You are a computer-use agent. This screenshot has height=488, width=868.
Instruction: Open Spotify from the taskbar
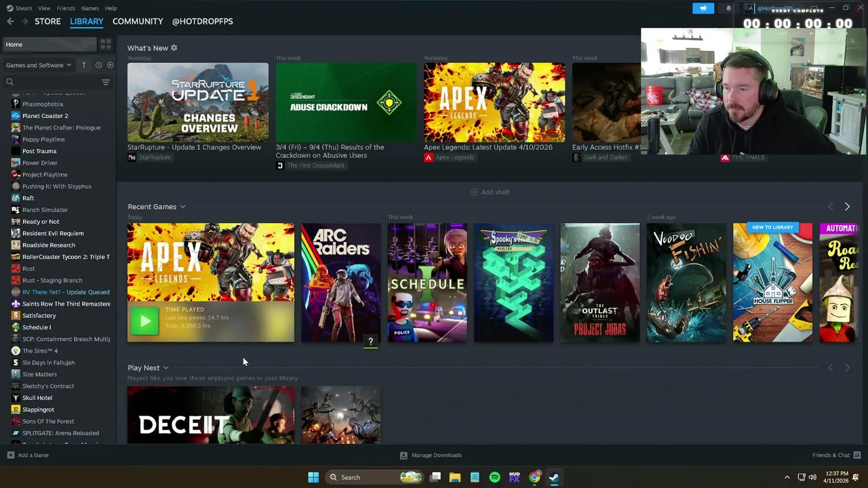494,477
